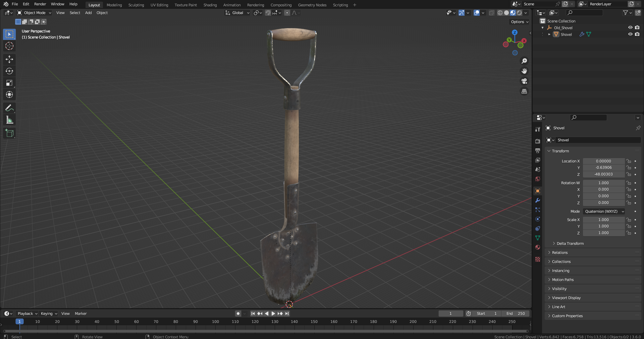Viewport: 644px width, 339px height.
Task: Disable Shovel object in renders
Action: pyautogui.click(x=637, y=34)
